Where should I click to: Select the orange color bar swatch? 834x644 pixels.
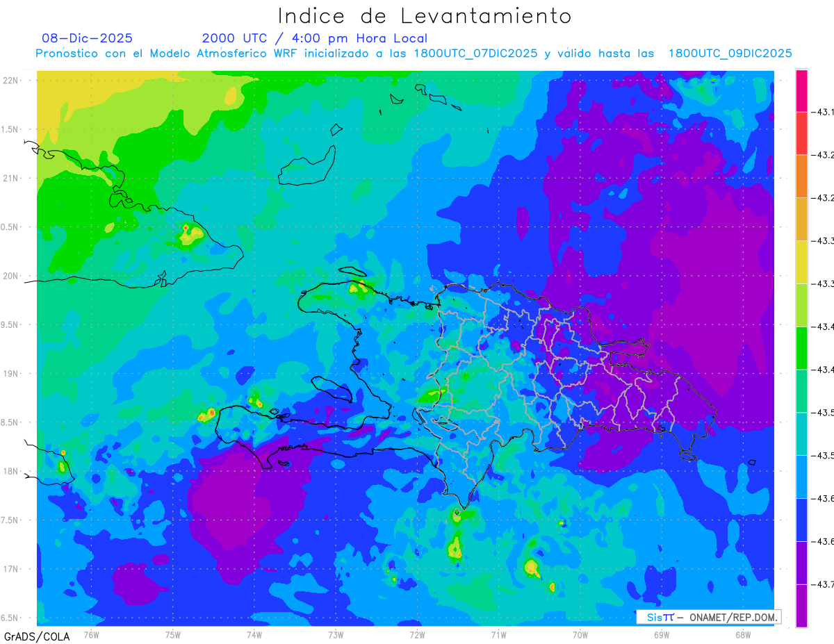pos(801,176)
